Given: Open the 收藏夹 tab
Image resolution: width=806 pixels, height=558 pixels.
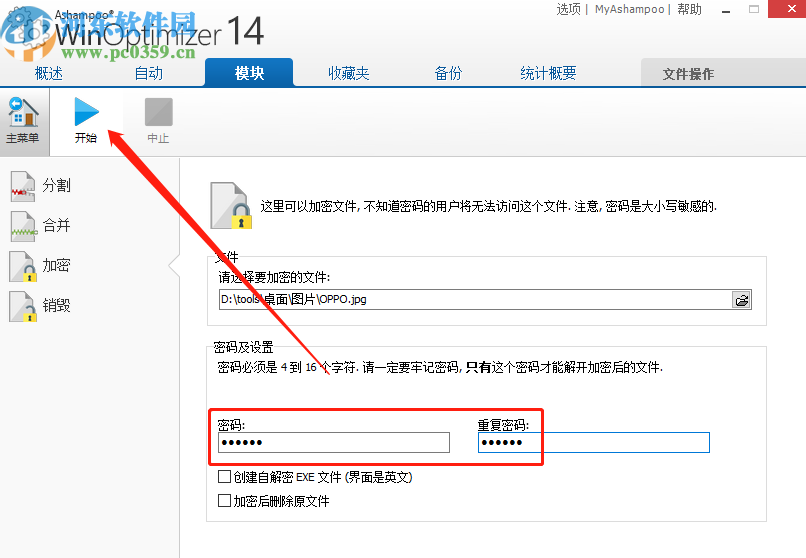Looking at the screenshot, I should 349,73.
